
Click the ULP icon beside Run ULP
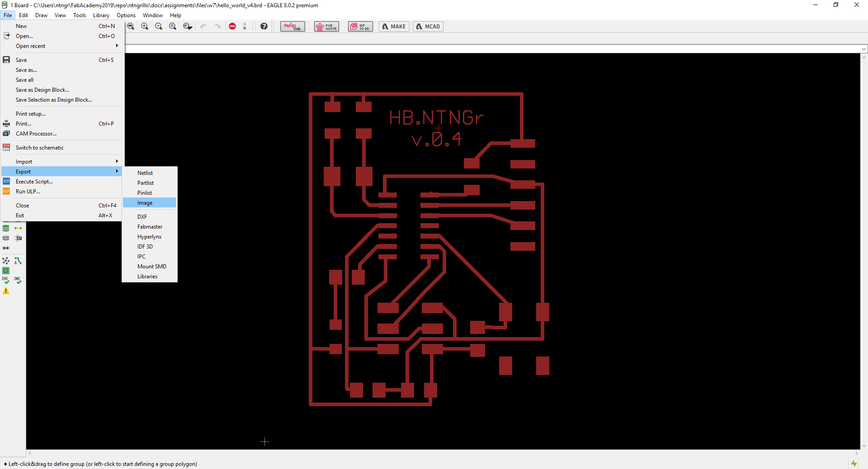6,191
